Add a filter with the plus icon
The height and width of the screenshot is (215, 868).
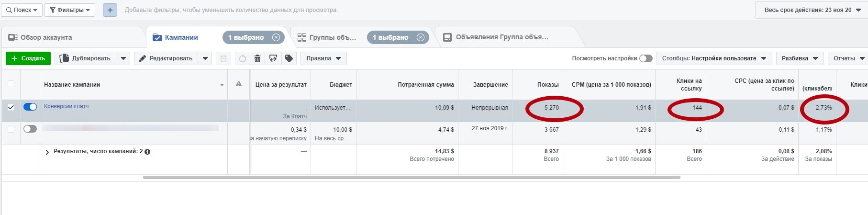pyautogui.click(x=110, y=10)
